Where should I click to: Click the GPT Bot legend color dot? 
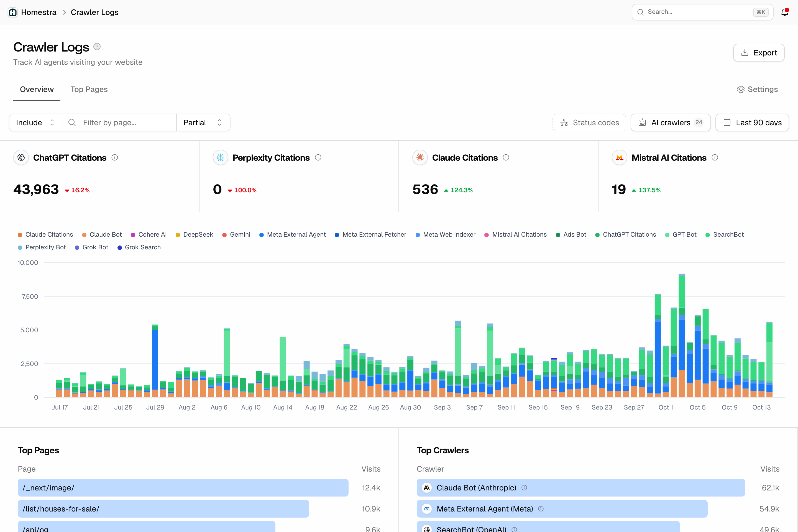click(667, 235)
